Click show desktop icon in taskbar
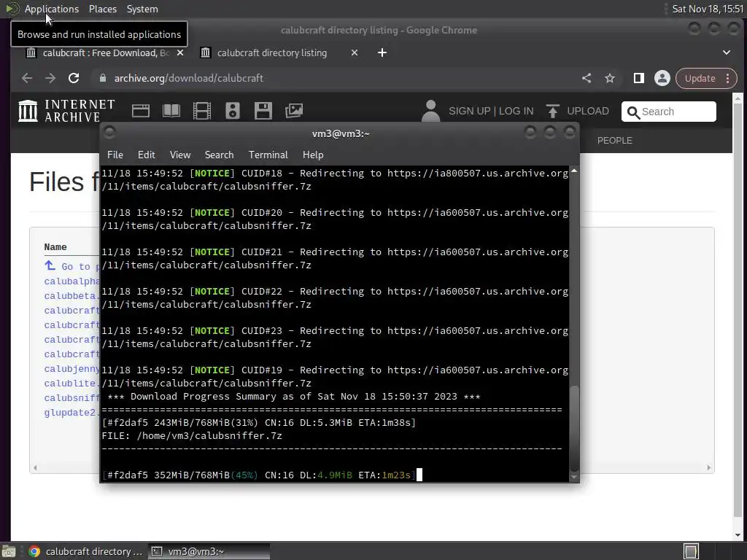This screenshot has width=747, height=560. (9, 551)
